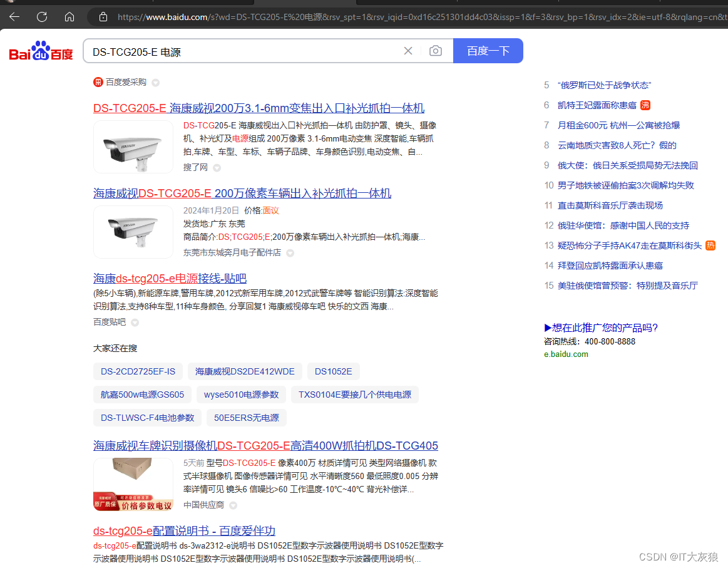
Task: Select related search 海康威视DS2DE412WDE
Action: pos(245,371)
